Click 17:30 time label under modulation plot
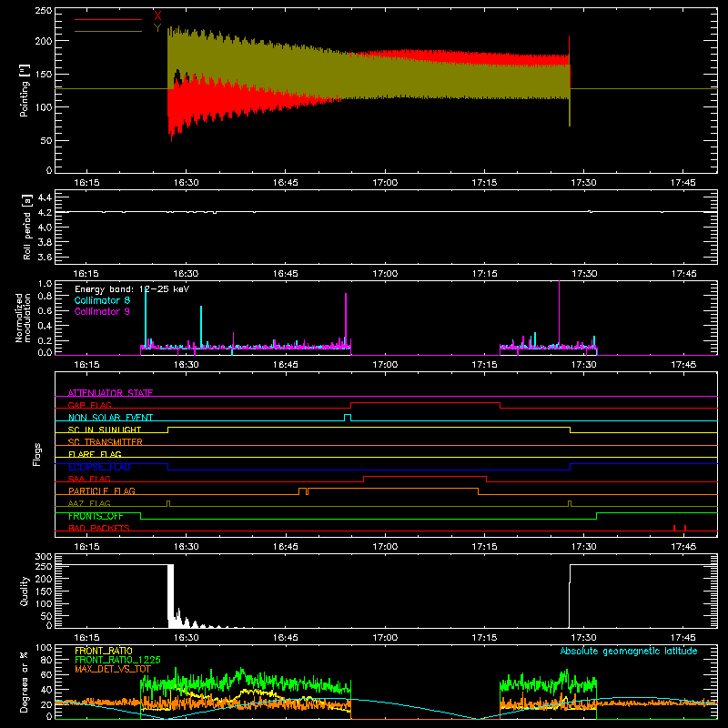 pos(583,365)
